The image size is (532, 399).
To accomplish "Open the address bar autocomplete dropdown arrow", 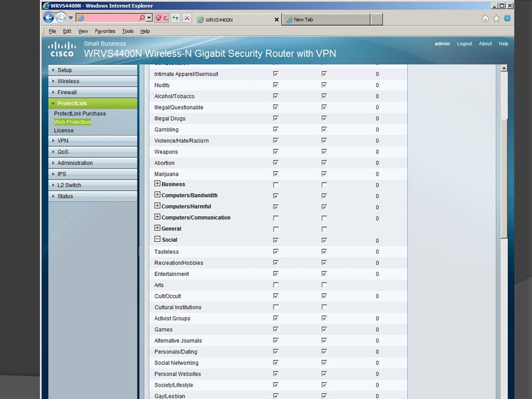I will coord(149,18).
